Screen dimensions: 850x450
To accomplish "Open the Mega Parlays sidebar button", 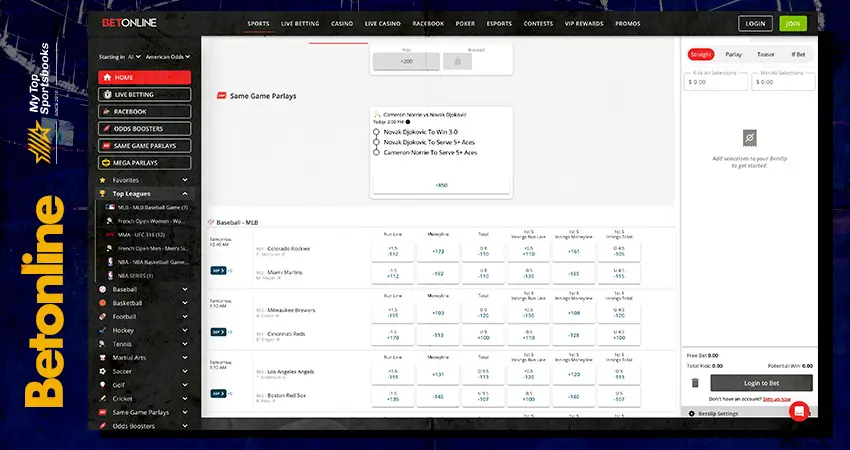I will click(x=144, y=163).
